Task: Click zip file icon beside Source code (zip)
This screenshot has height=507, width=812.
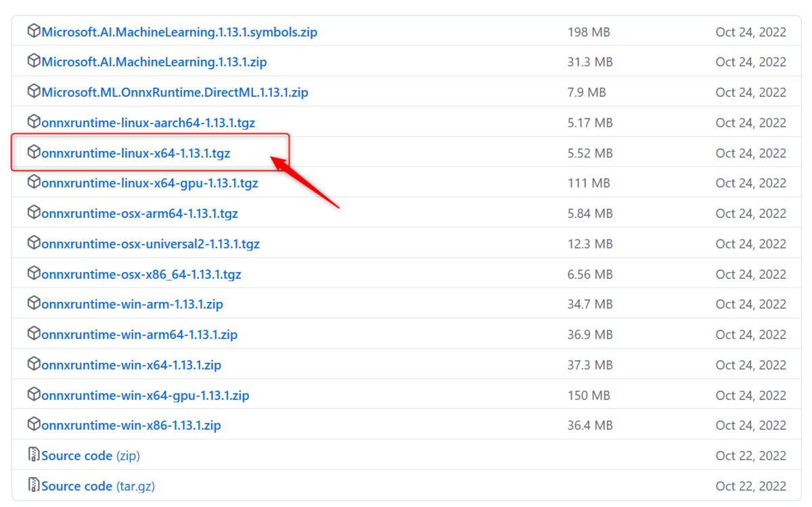Action: (34, 455)
